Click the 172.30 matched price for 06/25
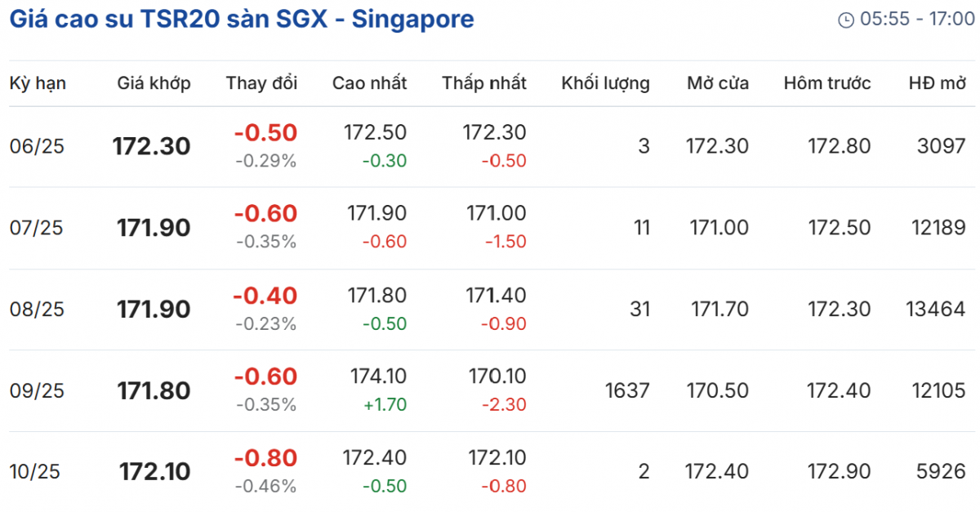Image resolution: width=980 pixels, height=512 pixels. [151, 146]
